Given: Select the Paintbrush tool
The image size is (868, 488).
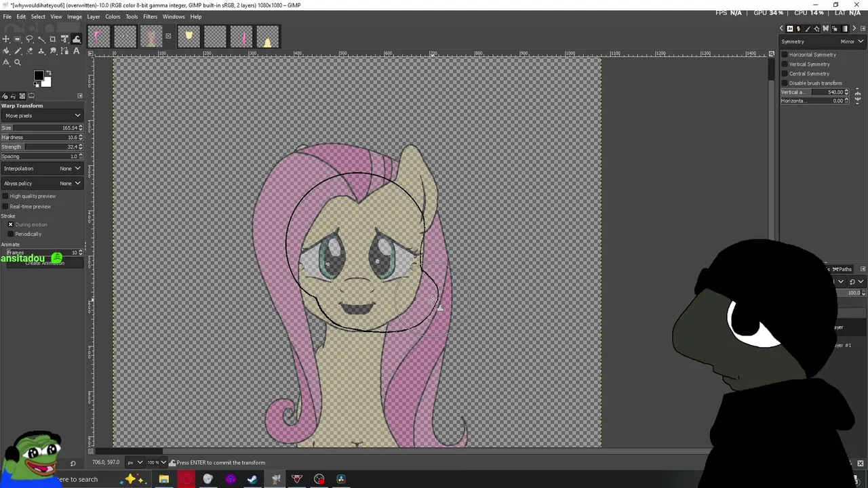Looking at the screenshot, I should tap(18, 51).
